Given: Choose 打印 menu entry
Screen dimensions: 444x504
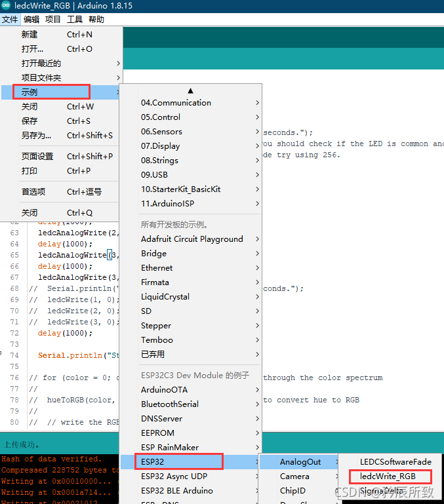Looking at the screenshot, I should click(61, 171).
